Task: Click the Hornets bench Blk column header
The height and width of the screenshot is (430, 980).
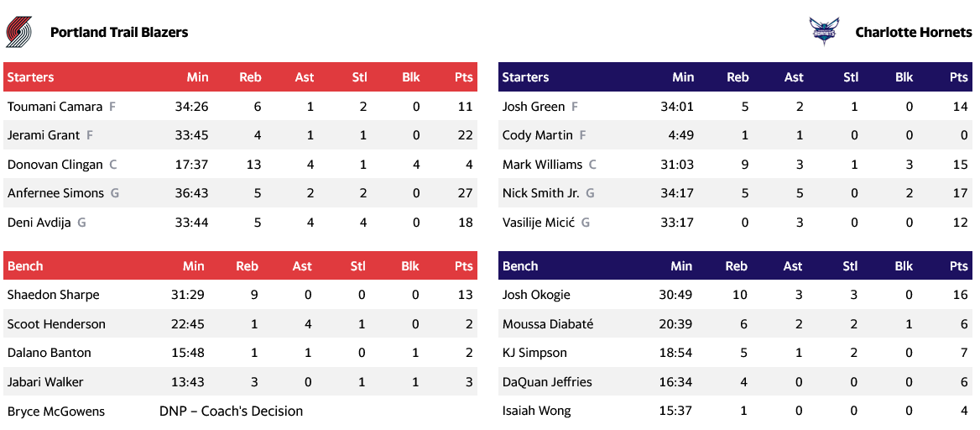Action: tap(904, 266)
